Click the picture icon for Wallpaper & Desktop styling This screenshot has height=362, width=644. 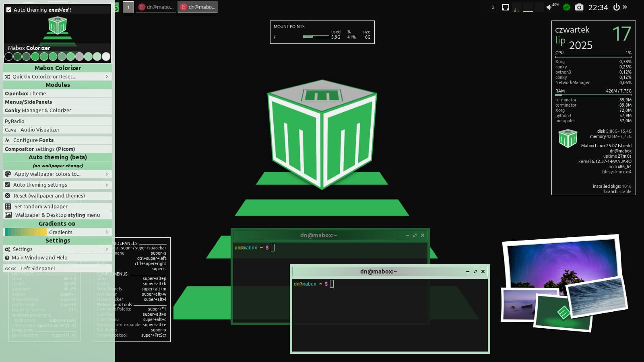[x=8, y=215]
